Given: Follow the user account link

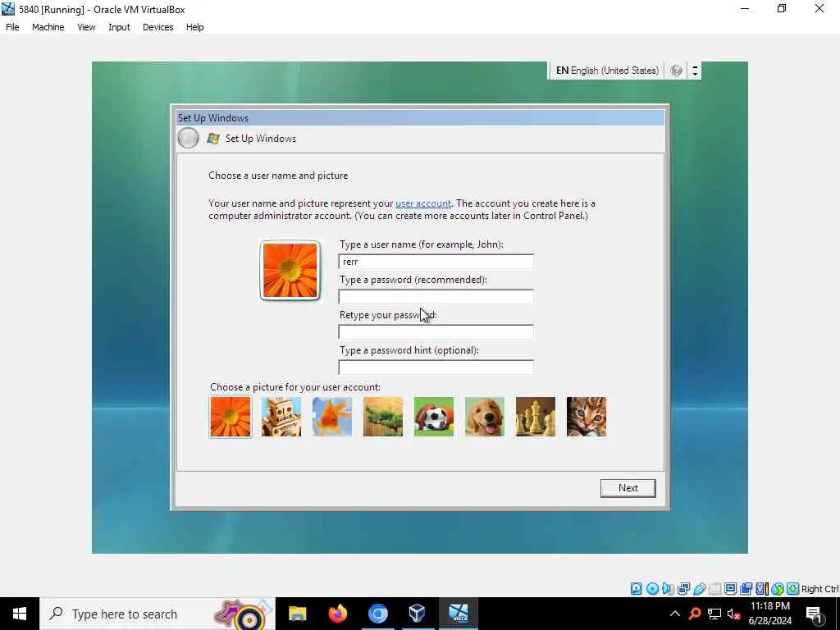Looking at the screenshot, I should pos(423,203).
